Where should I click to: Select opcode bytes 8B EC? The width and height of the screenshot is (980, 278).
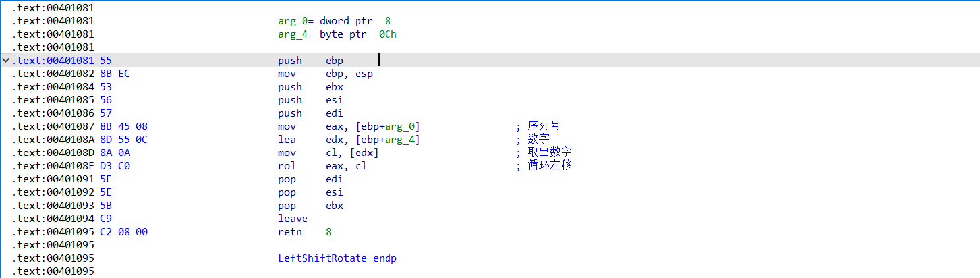(115, 74)
